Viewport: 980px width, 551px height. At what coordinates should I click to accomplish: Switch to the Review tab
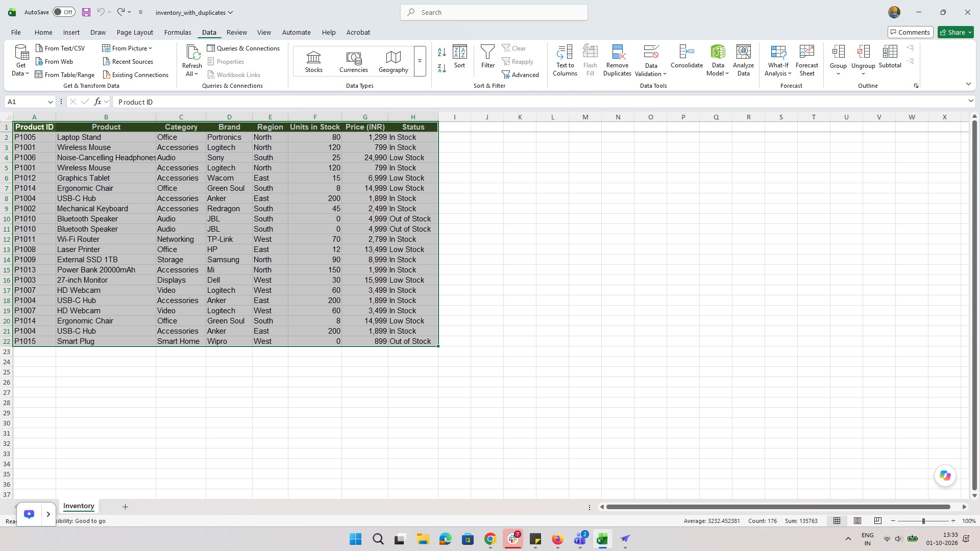[x=236, y=32]
